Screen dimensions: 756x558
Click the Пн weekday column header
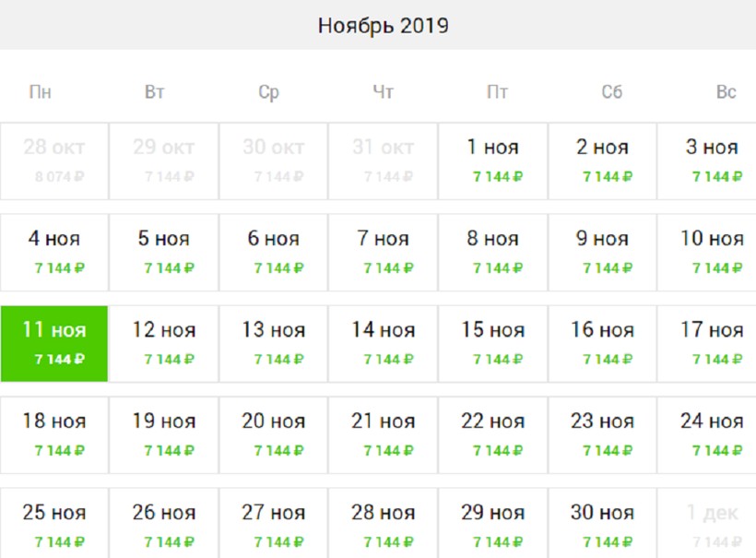[41, 92]
